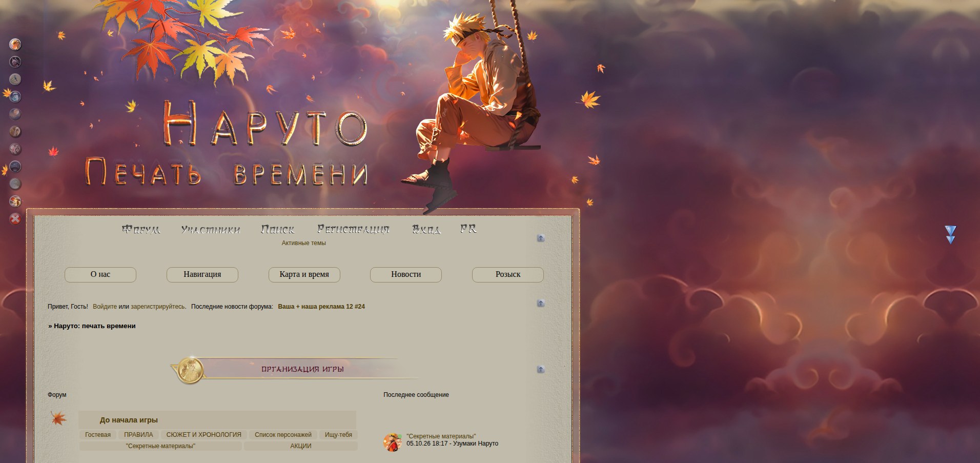Follow the зарегистрируйтесь link
This screenshot has height=463, width=980.
click(157, 307)
